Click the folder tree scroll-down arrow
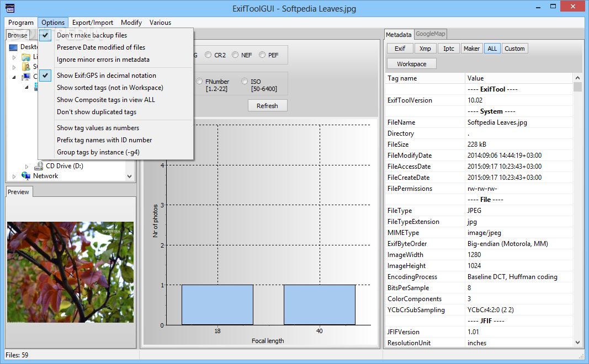 click(x=130, y=176)
